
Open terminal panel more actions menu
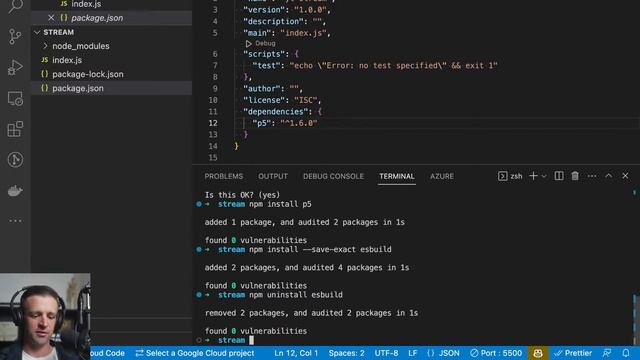tap(592, 176)
